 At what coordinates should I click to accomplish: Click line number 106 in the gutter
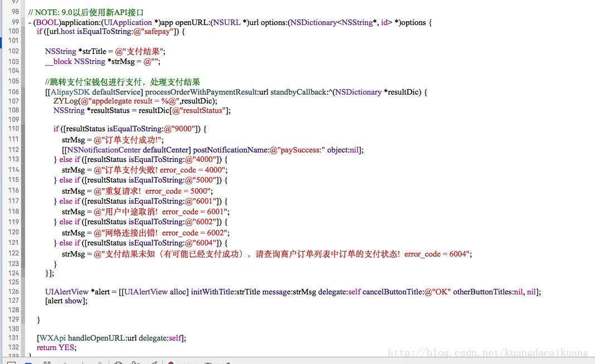tap(13, 91)
